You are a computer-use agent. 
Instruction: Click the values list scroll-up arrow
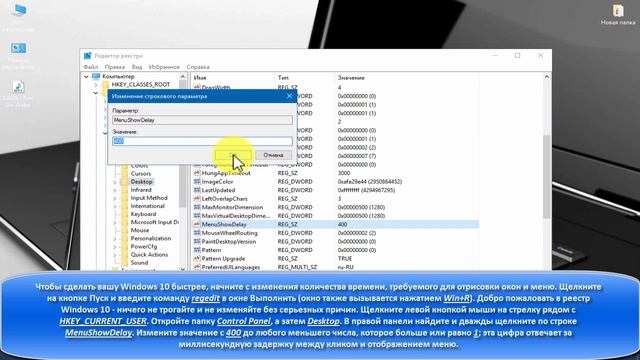tap(547, 77)
